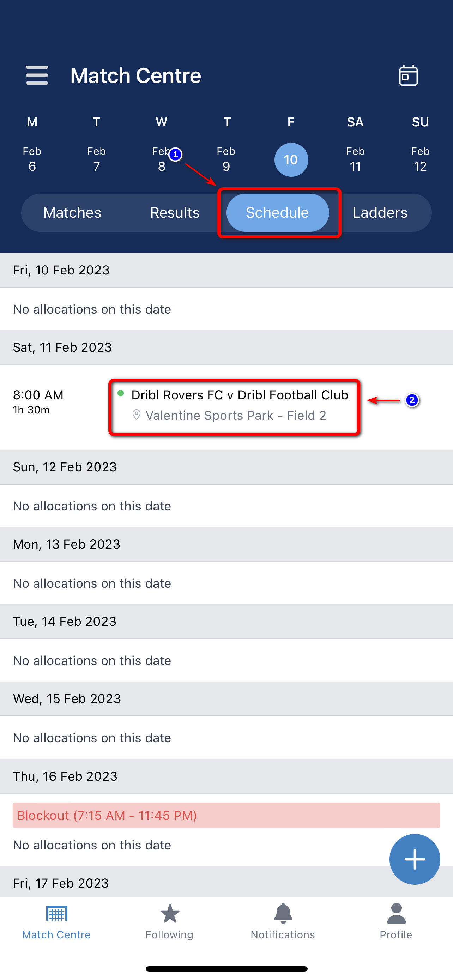The height and width of the screenshot is (980, 453).
Task: Tap the location pin beside Valentine Sports Park
Action: (x=136, y=415)
